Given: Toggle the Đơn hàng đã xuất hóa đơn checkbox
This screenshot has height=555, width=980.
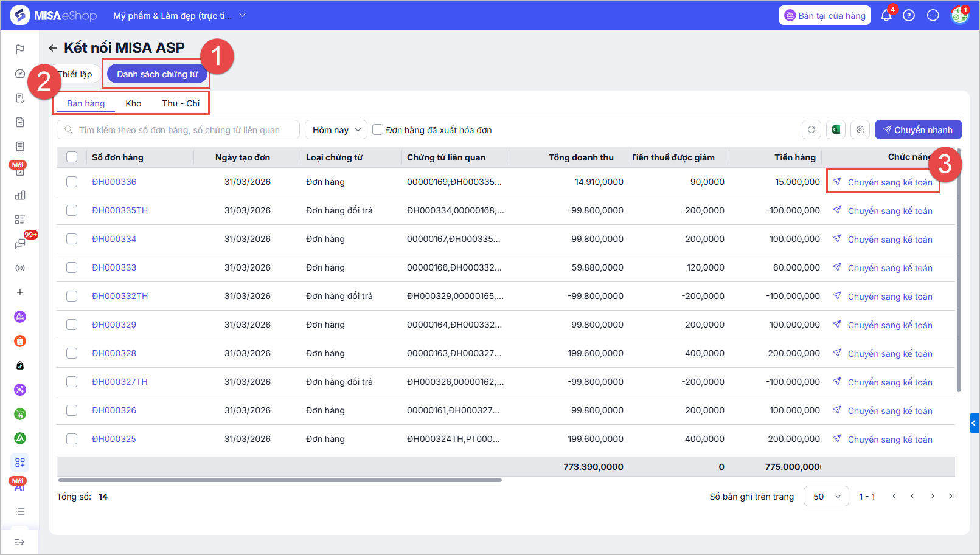Looking at the screenshot, I should 378,129.
